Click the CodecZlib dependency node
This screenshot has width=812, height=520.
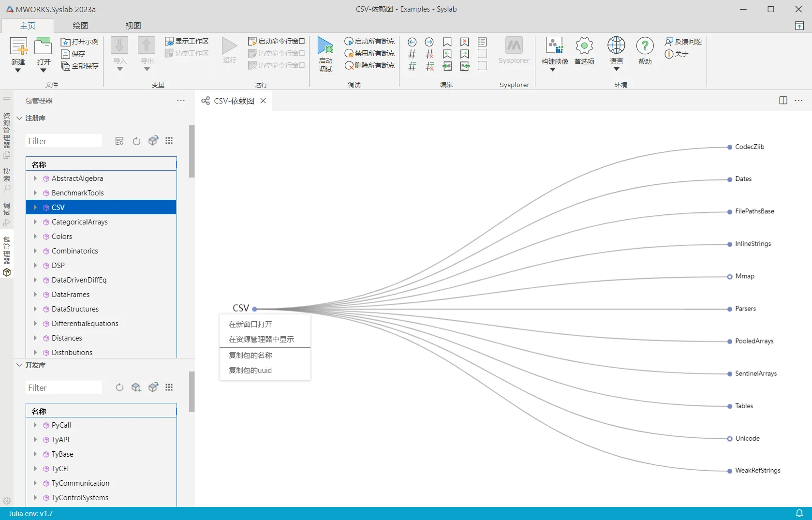[x=730, y=147]
